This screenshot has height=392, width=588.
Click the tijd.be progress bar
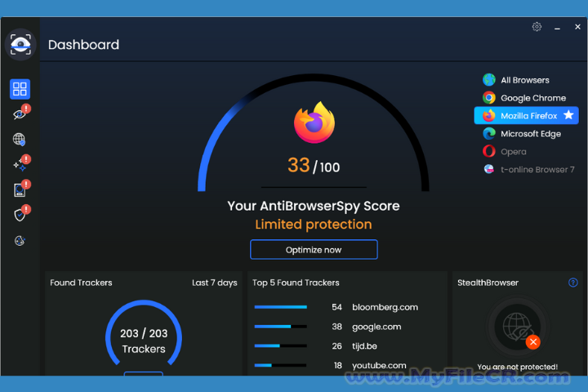point(280,346)
